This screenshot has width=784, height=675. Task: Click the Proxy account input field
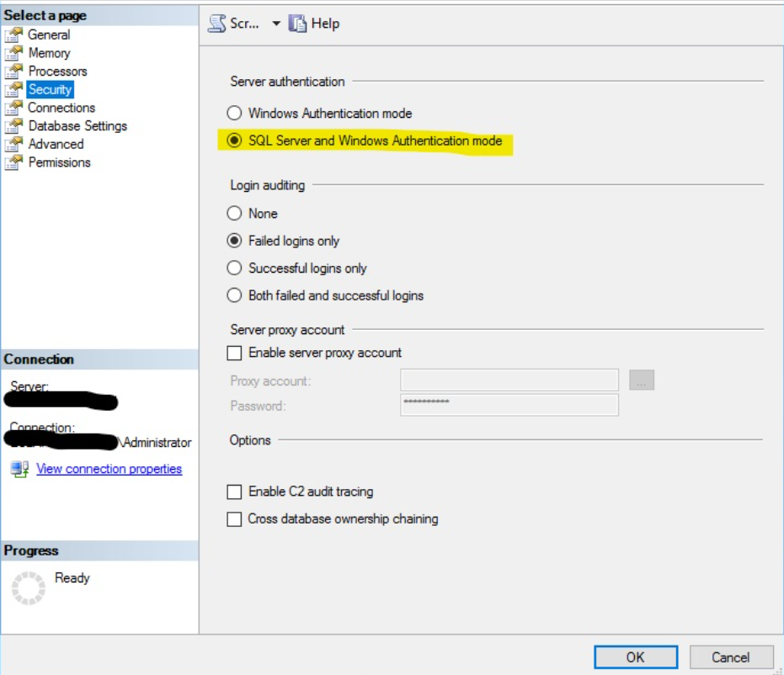tap(509, 380)
